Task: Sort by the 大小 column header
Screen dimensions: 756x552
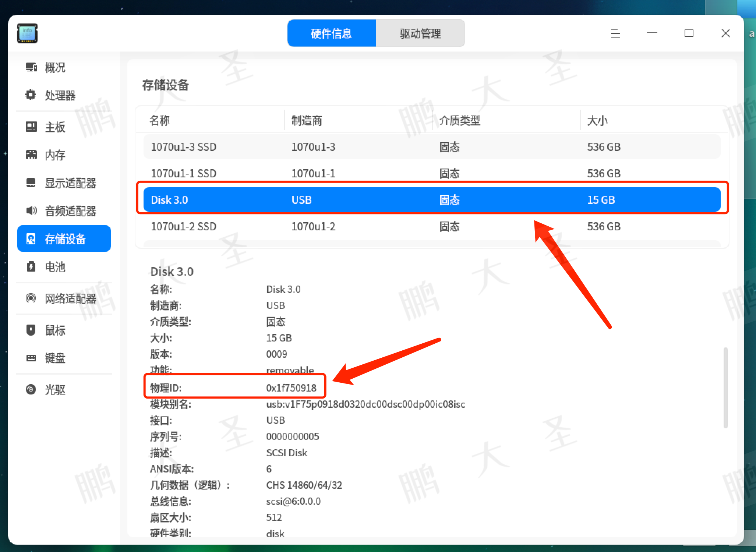Action: point(654,120)
